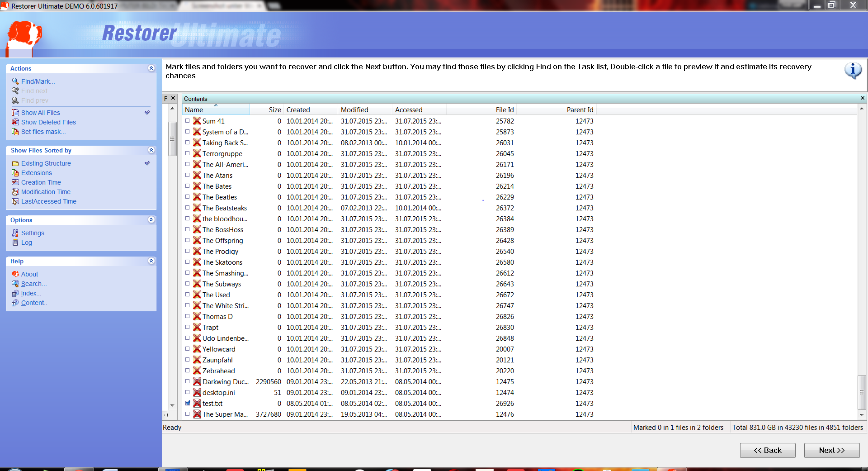Sort by the Modified column header
Viewport: 868px width, 471px height.
[x=365, y=109]
